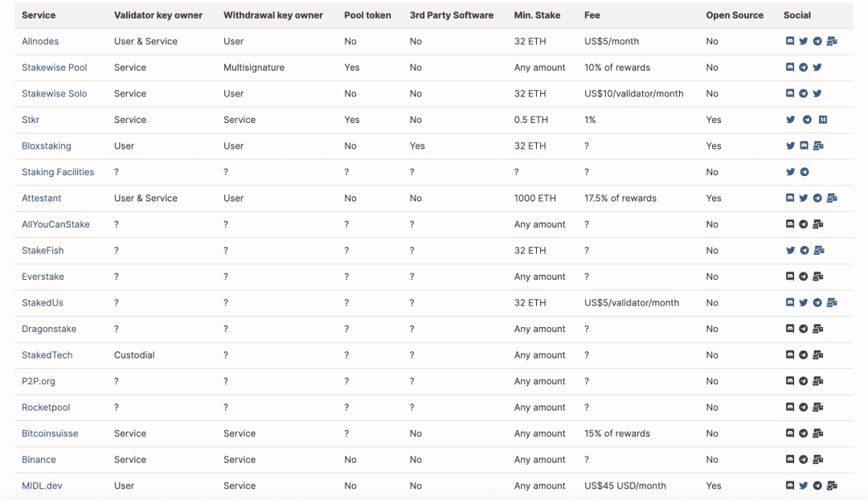The height and width of the screenshot is (500, 868).
Task: Visit the StakeFish link
Action: click(x=43, y=250)
